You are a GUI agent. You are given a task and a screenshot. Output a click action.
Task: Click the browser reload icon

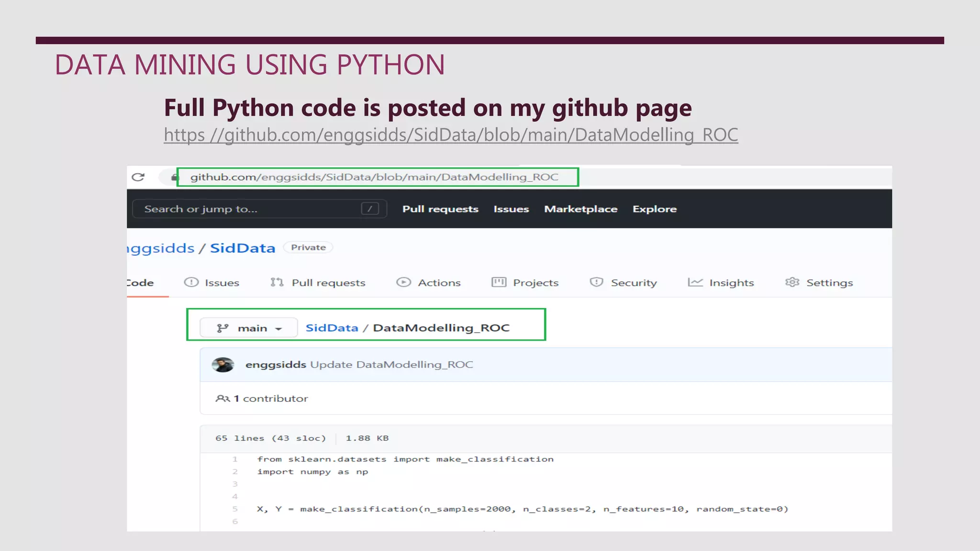(138, 177)
